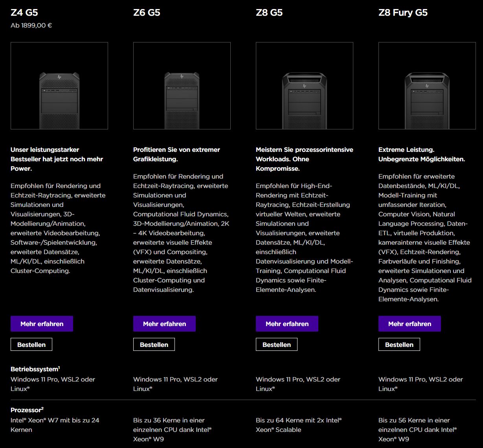Click Z8 G5 description starting 'Empfohlen für High-End-Rendering'
The width and height of the screenshot is (483, 448).
[305, 238]
